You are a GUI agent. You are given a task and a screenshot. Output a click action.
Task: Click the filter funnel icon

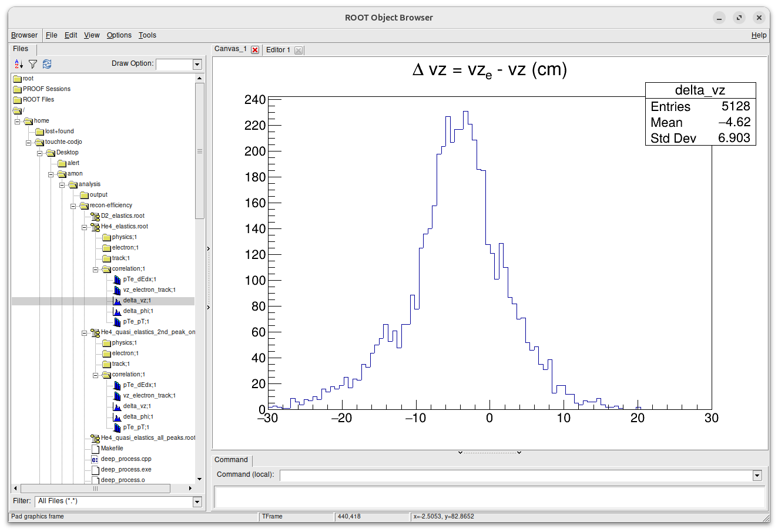[x=33, y=64]
